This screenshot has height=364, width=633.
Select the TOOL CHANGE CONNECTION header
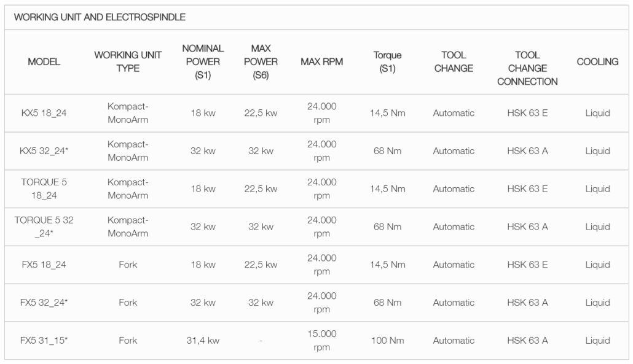click(527, 68)
